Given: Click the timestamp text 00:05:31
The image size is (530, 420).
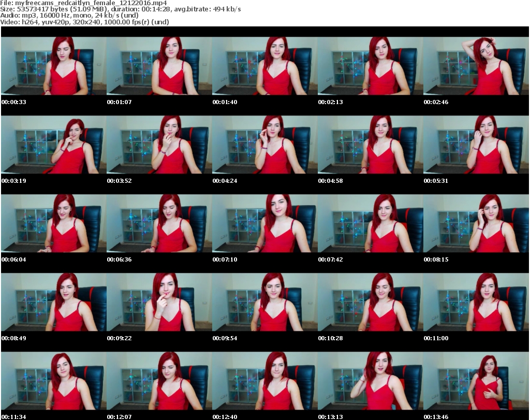Looking at the screenshot, I should pos(436,181).
